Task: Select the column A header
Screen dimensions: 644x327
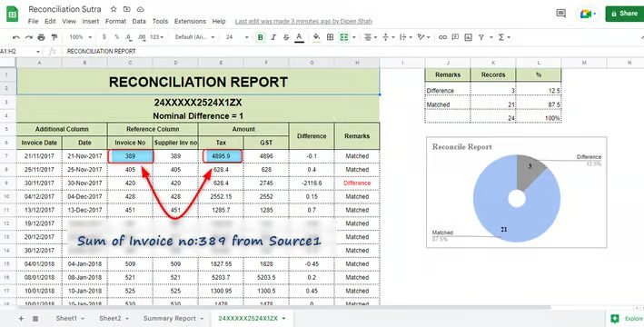Action: coord(39,63)
